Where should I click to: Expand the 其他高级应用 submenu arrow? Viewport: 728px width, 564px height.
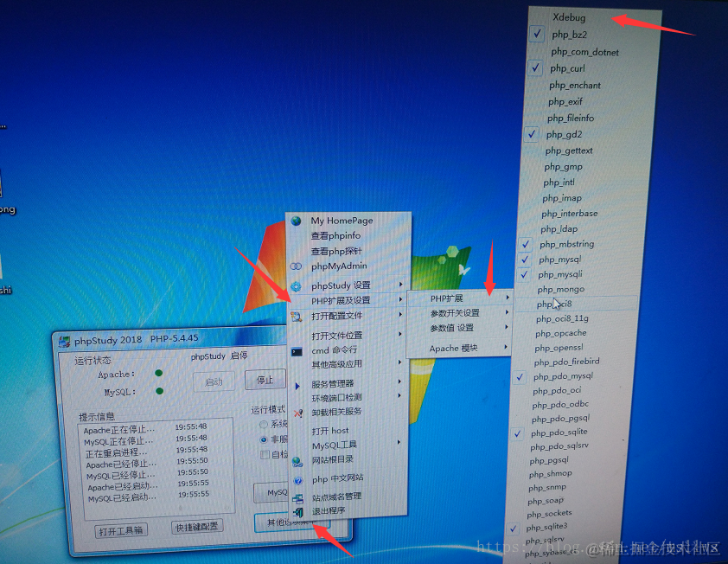tap(399, 362)
